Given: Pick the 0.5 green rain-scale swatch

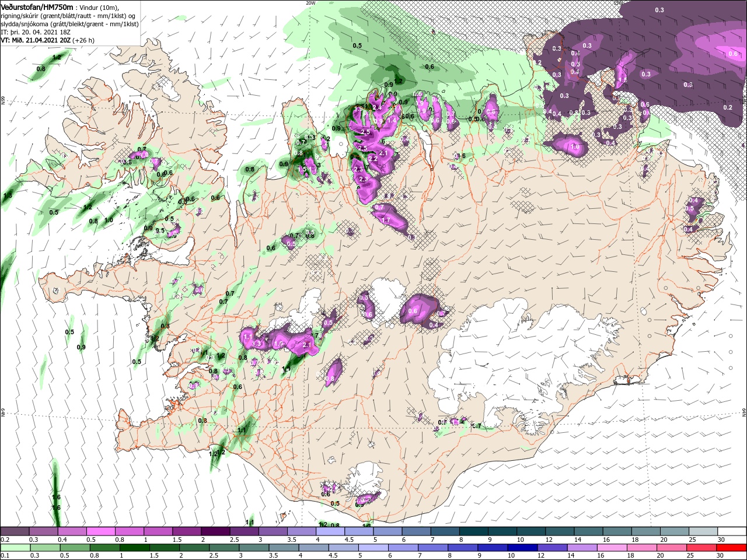Looking at the screenshot, I should point(75,548).
